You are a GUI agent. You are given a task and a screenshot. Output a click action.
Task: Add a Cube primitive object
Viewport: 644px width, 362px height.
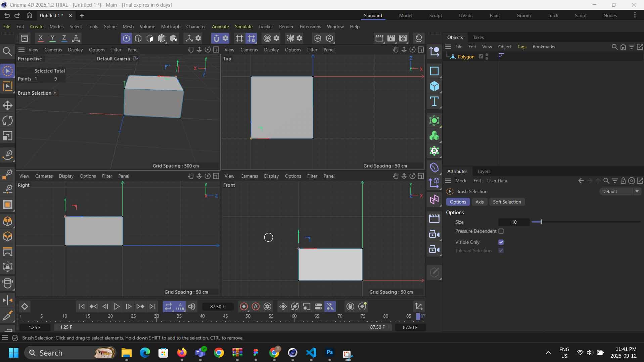coord(434,86)
